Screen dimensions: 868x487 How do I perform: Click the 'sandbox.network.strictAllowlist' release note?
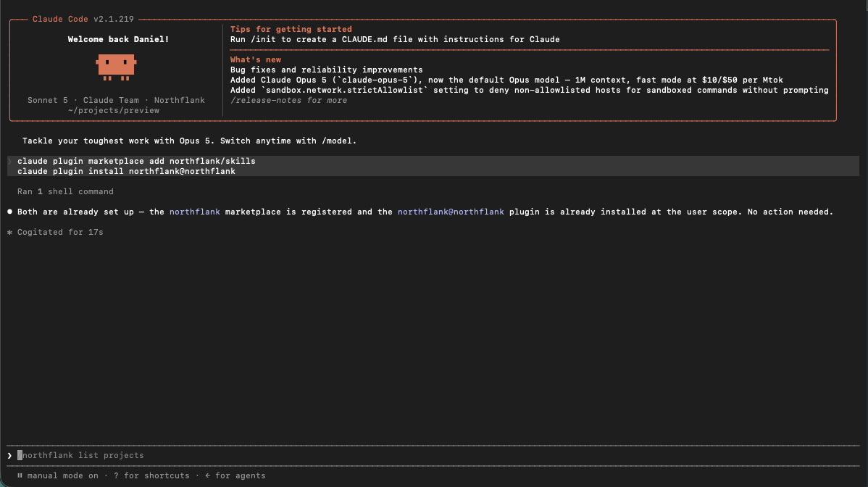tap(529, 90)
